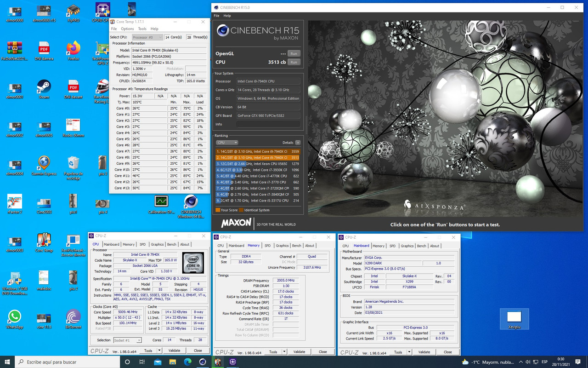
Task: Click the Windows search box on the taskbar
Action: click(x=68, y=362)
